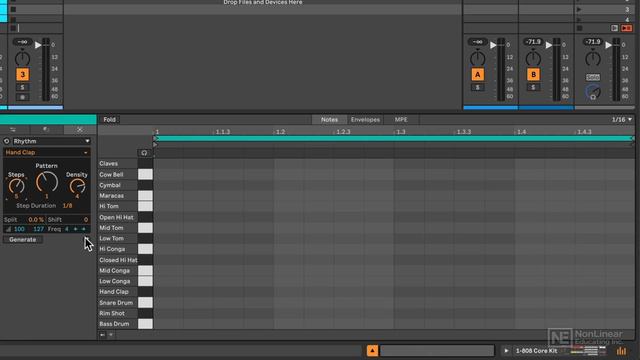Click the velocity range ramp icon
The image size is (640, 360).
tap(8, 229)
